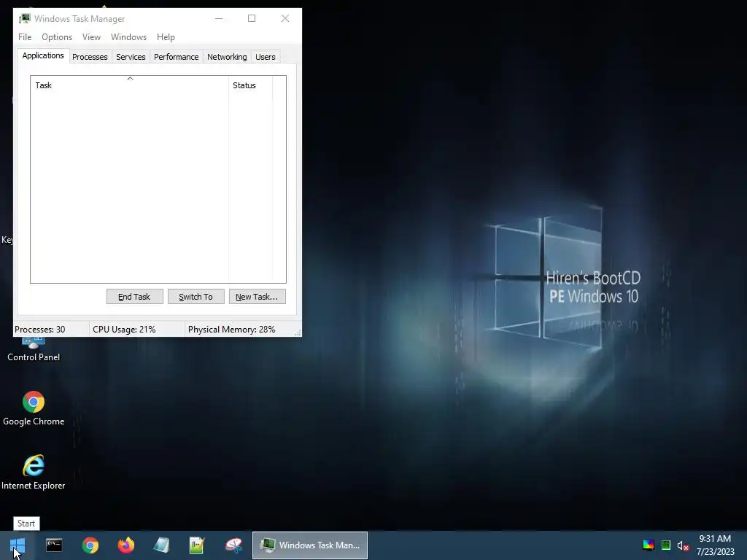Switch to the Processes tab
The image size is (747, 560).
point(90,57)
